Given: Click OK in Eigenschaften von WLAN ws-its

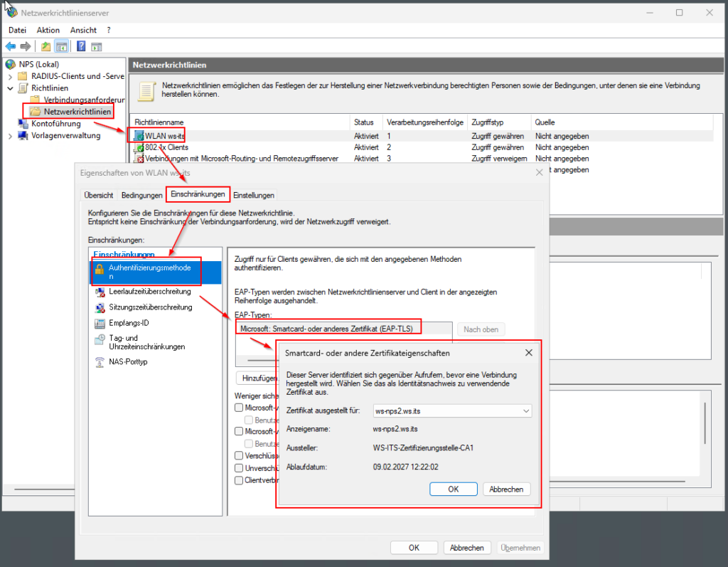Looking at the screenshot, I should (x=414, y=548).
